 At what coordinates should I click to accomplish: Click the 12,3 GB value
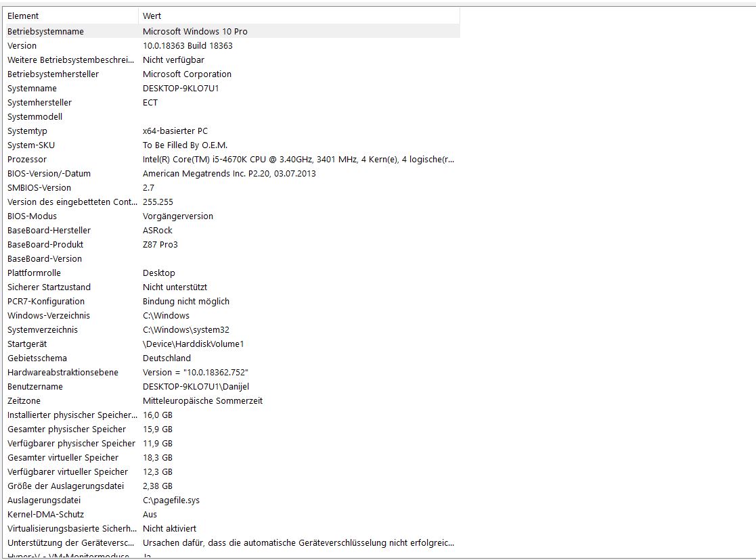pos(158,472)
